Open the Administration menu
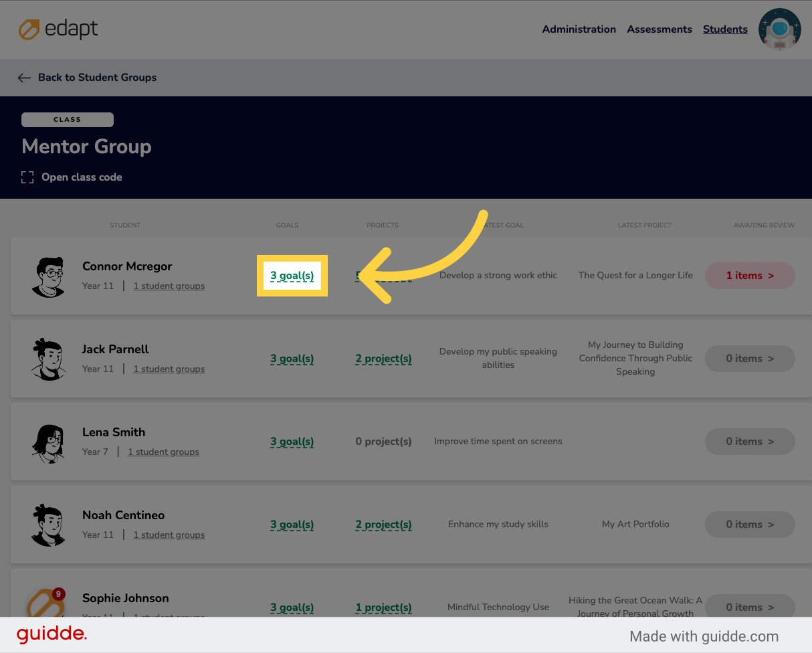Screen dimensions: 812x653 point(579,29)
